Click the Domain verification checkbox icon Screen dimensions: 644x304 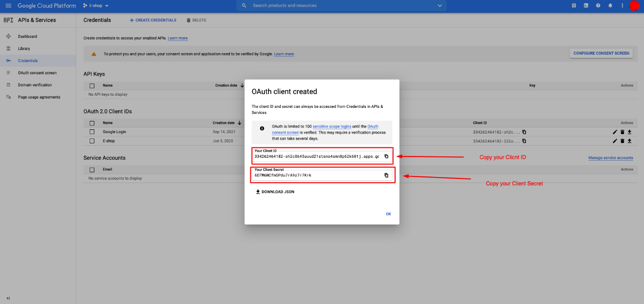(8, 85)
